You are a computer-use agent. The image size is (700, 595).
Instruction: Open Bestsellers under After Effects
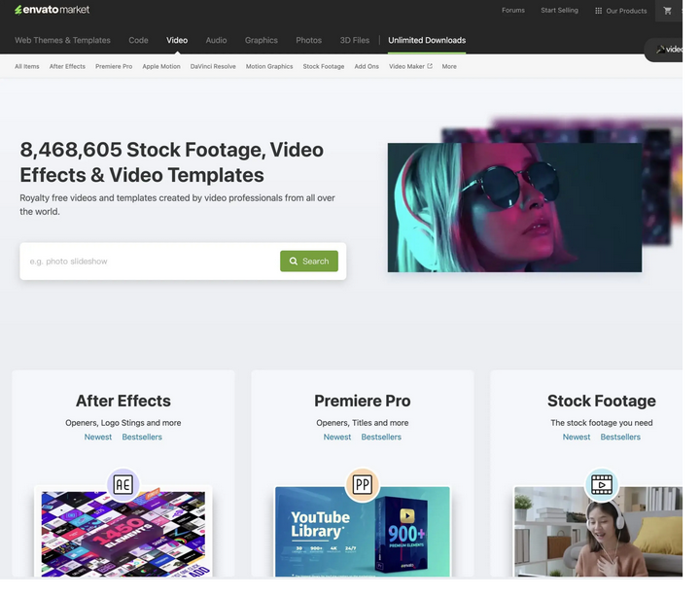coord(142,437)
